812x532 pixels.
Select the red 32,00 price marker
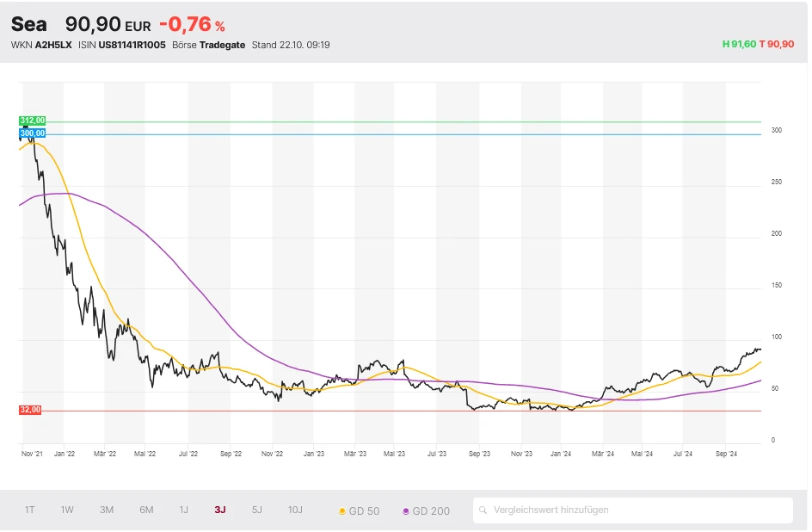point(30,410)
